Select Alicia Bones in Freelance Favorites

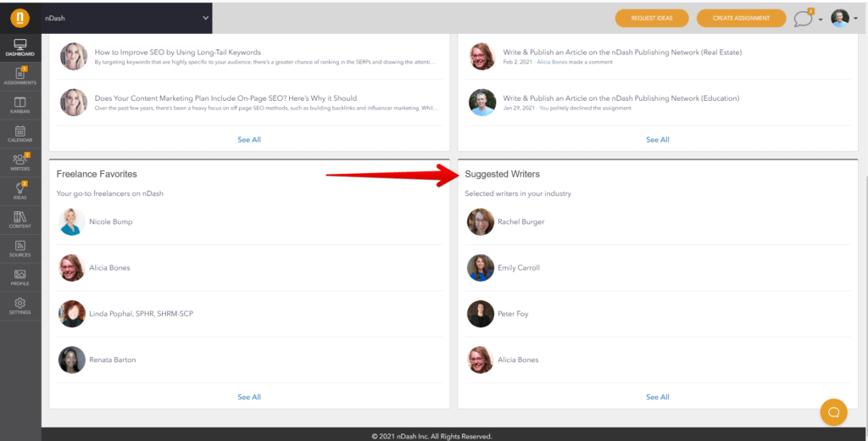tap(109, 268)
